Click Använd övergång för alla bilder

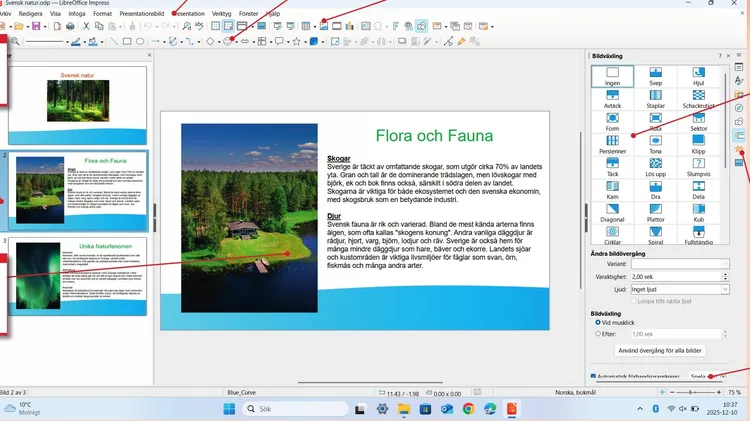click(x=661, y=351)
